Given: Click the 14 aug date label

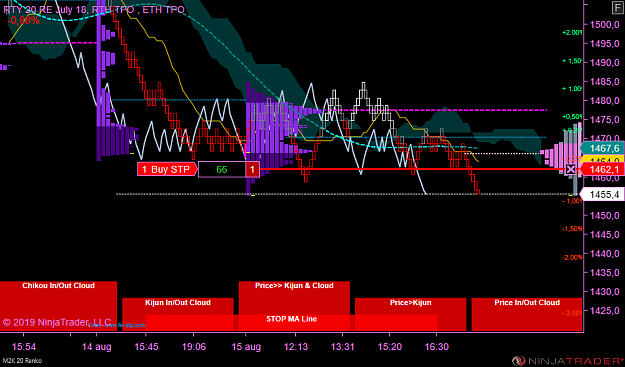Looking at the screenshot, I should click(96, 347).
